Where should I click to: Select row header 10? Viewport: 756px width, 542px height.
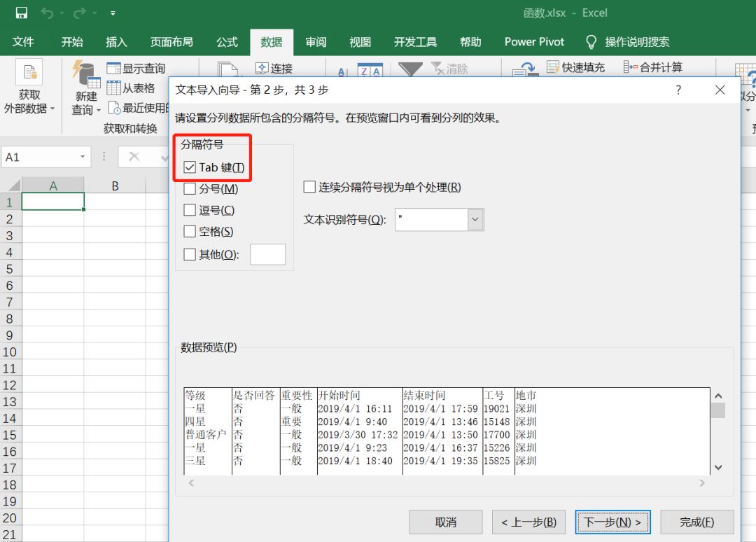point(10,352)
